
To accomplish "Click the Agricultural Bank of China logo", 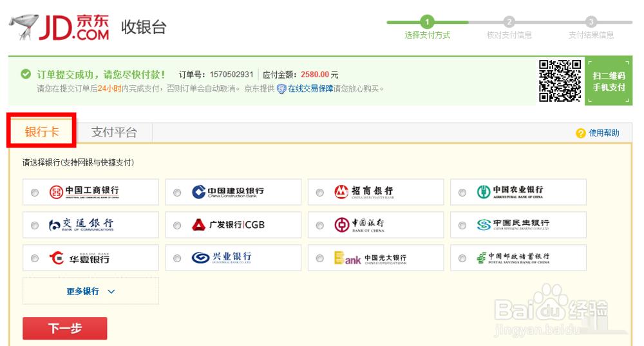I will [510, 191].
